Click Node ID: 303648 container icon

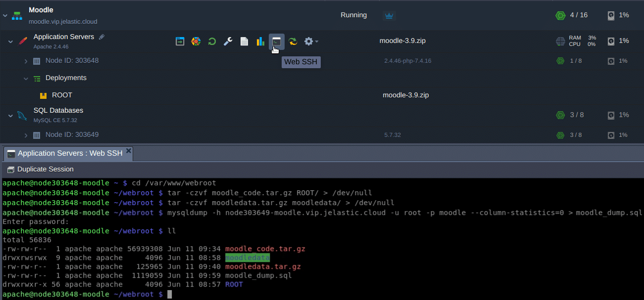click(37, 61)
